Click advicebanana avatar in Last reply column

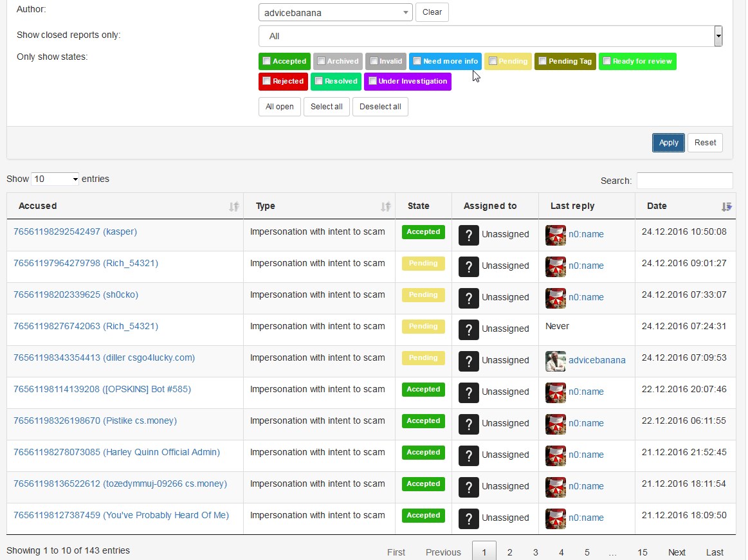click(x=555, y=361)
